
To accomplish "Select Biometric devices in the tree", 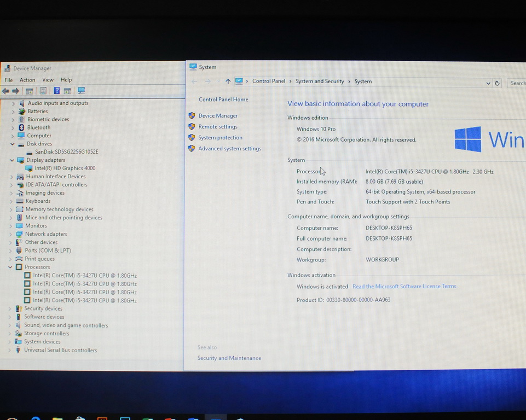I will pyautogui.click(x=48, y=119).
